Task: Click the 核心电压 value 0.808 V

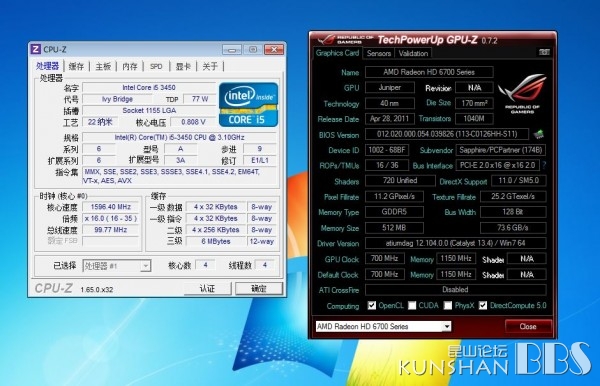Action: coord(193,122)
